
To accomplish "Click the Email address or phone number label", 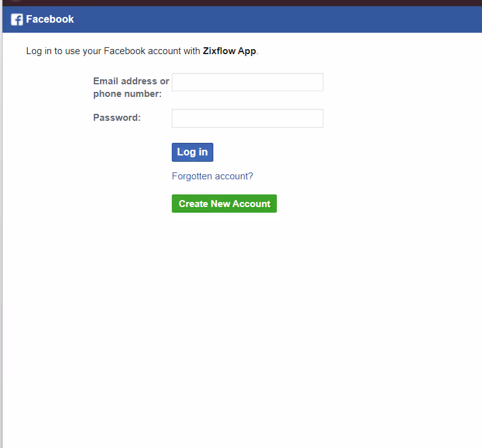I will [132, 87].
